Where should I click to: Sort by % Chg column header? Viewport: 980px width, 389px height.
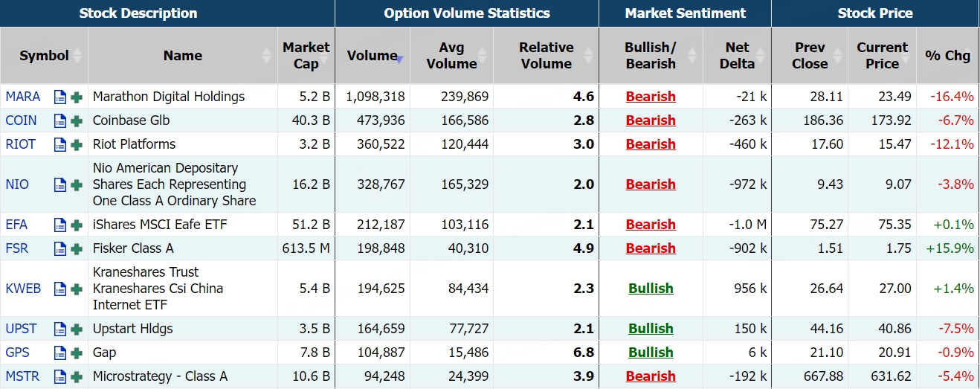[948, 56]
